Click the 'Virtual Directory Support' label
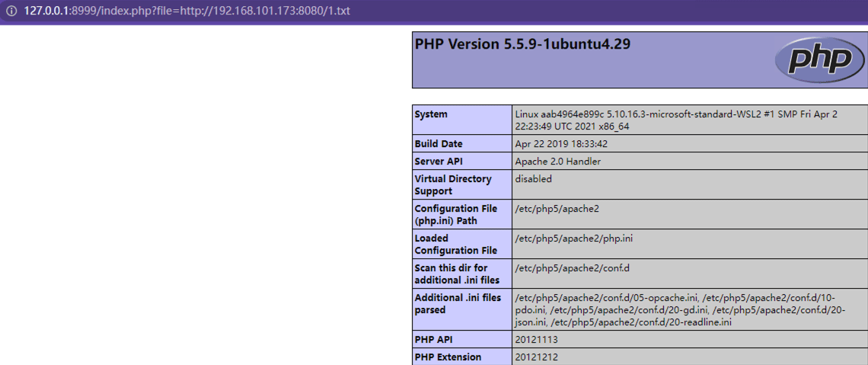868x365 pixels. (x=453, y=185)
